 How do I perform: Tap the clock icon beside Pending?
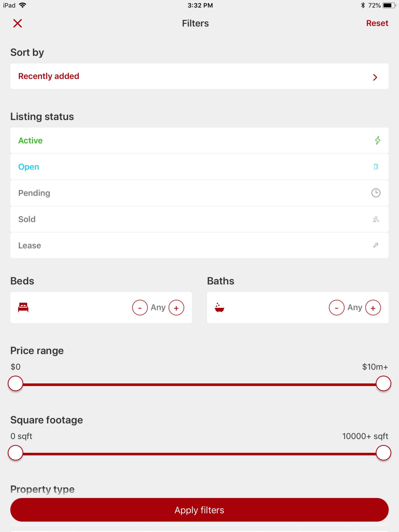(x=376, y=193)
